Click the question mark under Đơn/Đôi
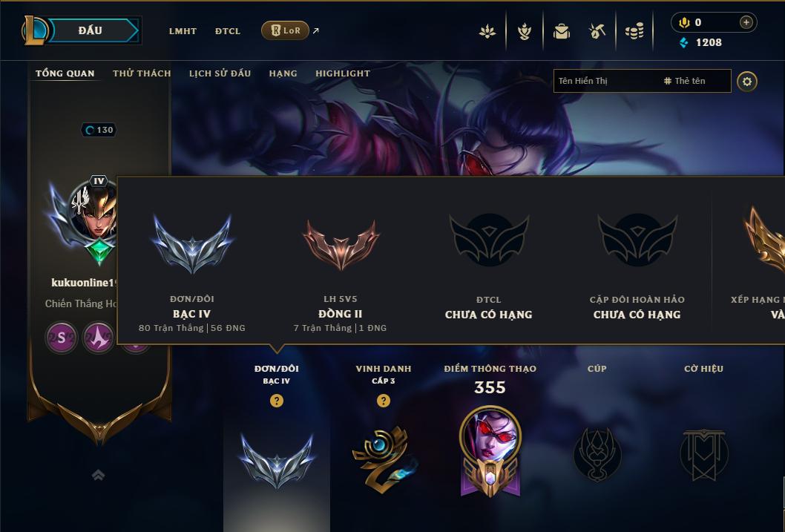 276,401
